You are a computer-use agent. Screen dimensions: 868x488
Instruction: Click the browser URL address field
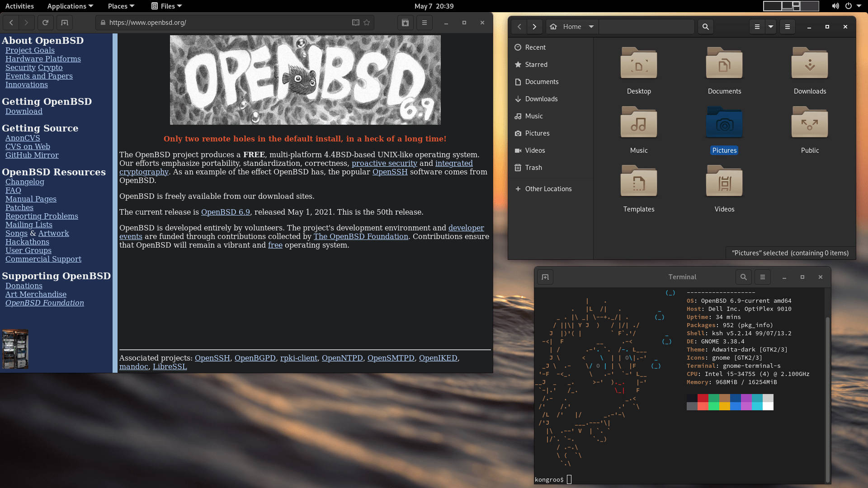[x=226, y=23]
